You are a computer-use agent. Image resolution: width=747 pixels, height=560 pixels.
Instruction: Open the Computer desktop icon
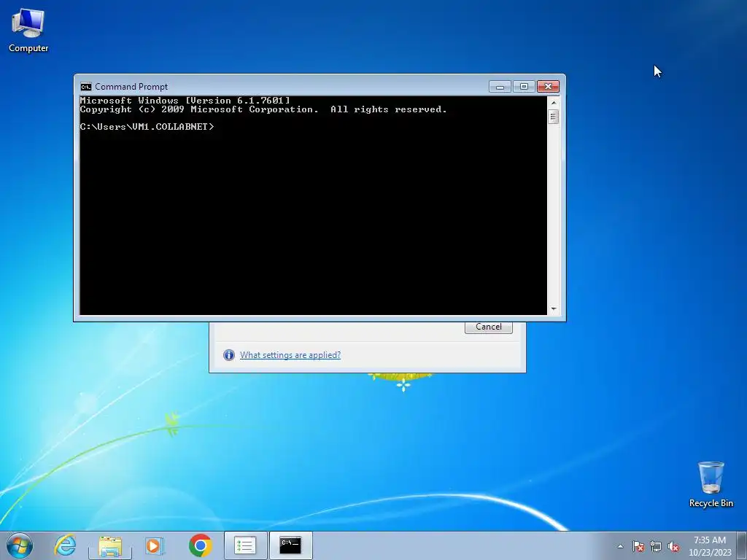[28, 31]
